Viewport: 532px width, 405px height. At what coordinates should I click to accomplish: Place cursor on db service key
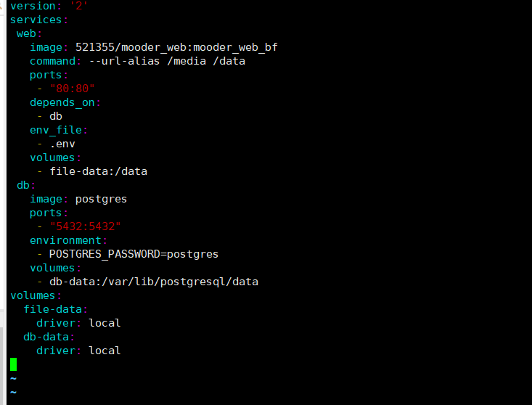click(x=23, y=185)
